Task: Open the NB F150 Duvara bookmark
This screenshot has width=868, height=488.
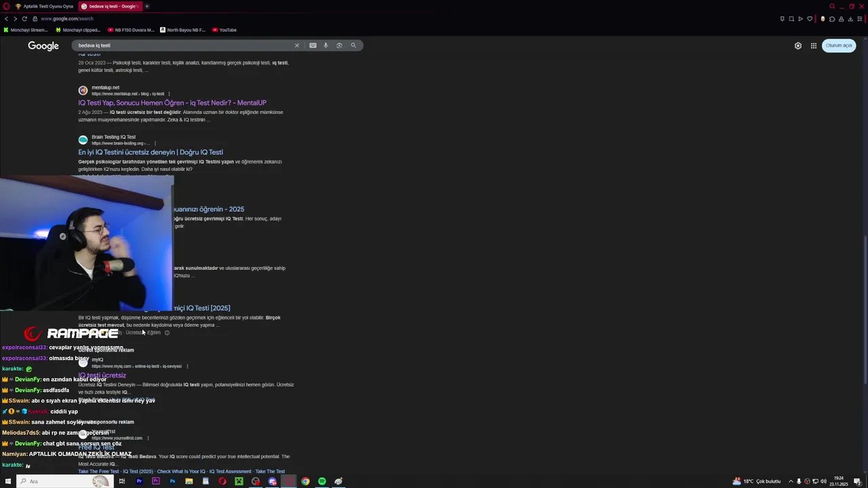Action: click(131, 30)
